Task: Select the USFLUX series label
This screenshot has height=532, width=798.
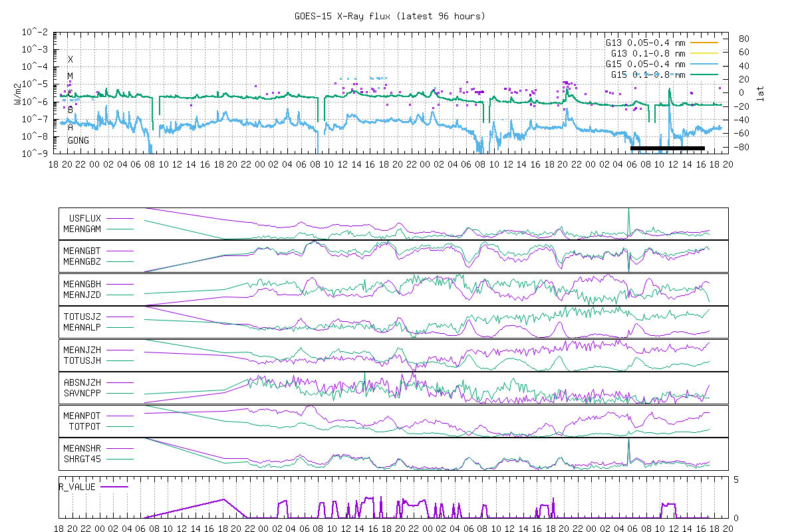Action: pyautogui.click(x=84, y=217)
